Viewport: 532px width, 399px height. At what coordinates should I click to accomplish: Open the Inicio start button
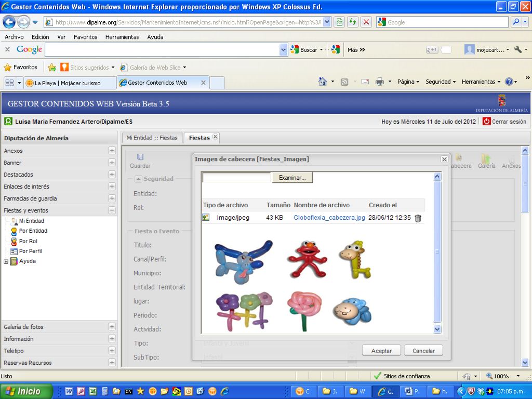point(26,391)
